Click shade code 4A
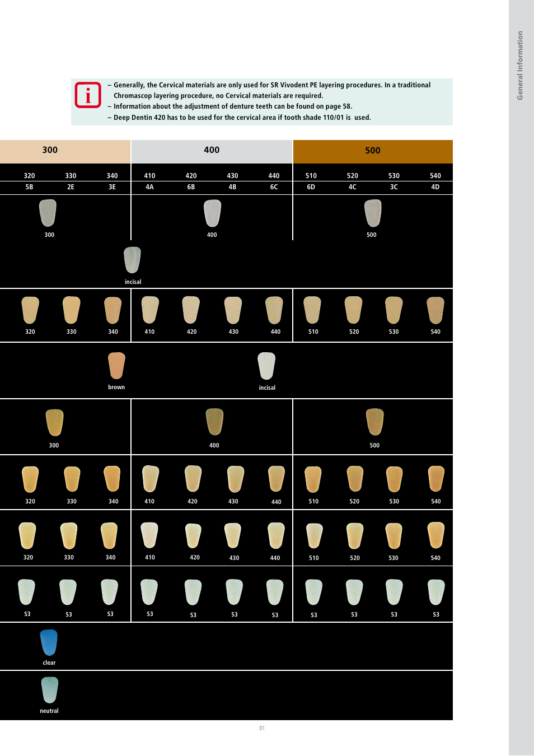The image size is (534, 756). (149, 187)
